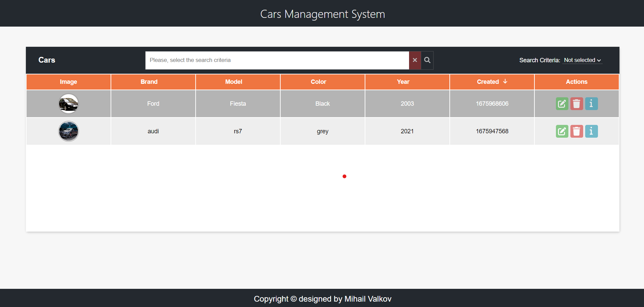Open the Search Criteria dropdown
This screenshot has height=307, width=644.
tap(582, 60)
